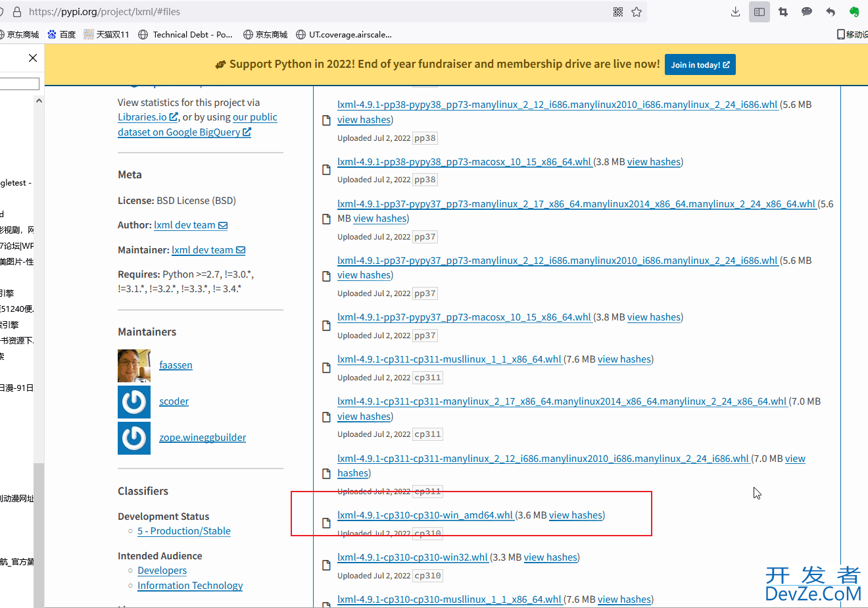
Task: Close the left sidebar with X
Action: click(x=33, y=58)
